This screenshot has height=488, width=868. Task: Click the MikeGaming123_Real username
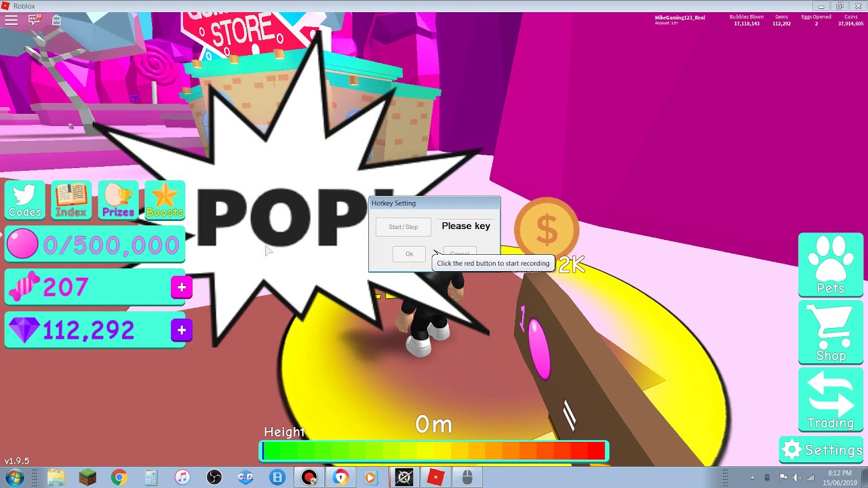[679, 18]
